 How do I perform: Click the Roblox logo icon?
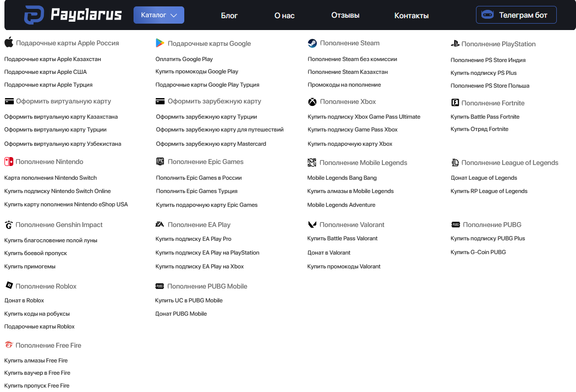tap(9, 286)
